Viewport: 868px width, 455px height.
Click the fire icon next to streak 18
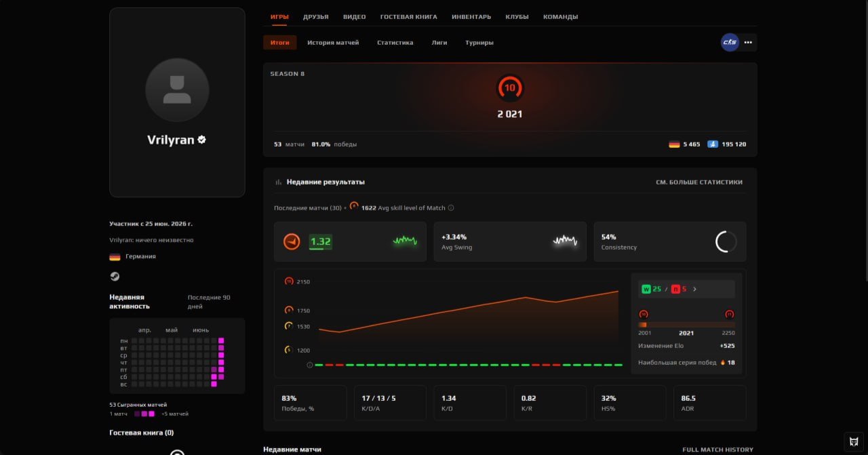coord(723,362)
